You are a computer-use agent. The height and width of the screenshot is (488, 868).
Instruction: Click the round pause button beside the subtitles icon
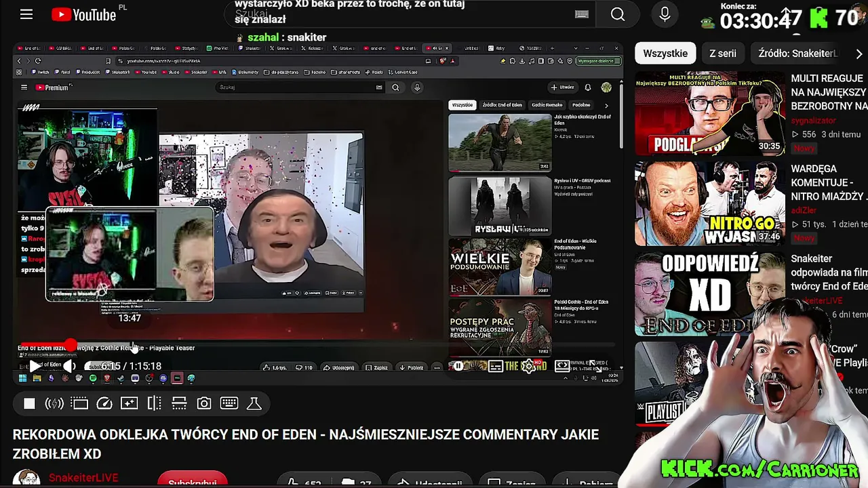click(458, 367)
